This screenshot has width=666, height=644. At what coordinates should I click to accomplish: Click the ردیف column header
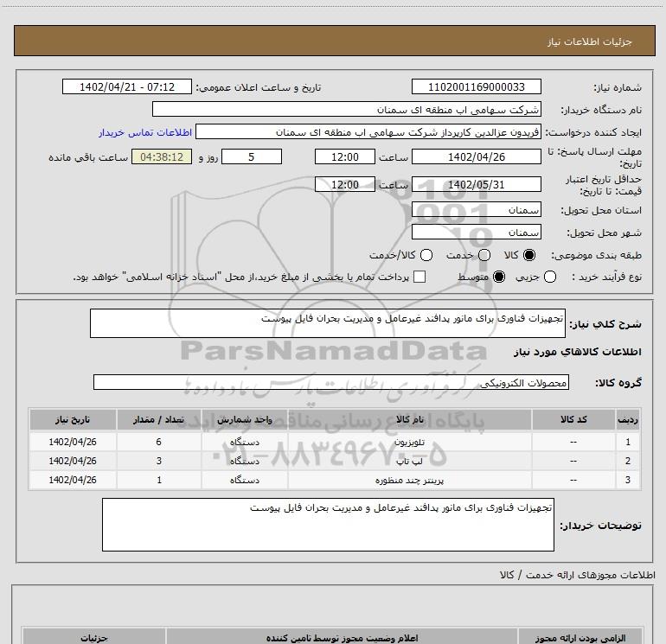(x=628, y=419)
